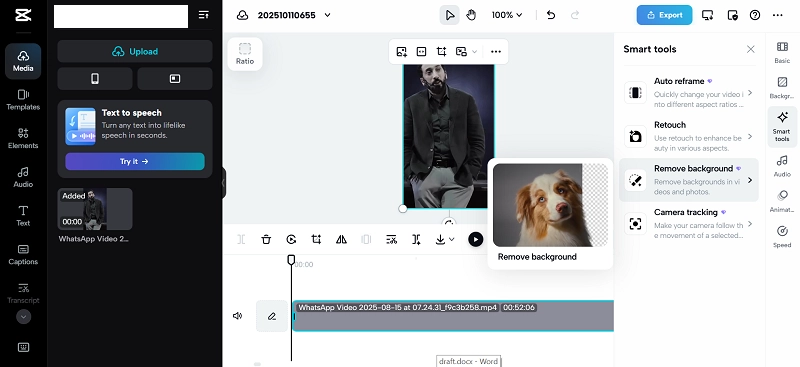
Task: Click the timeline toolbar crop icon
Action: pos(316,239)
